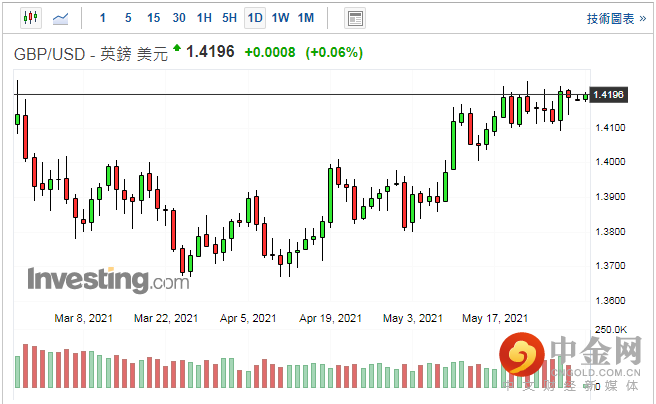
Task: Choose the 1M monthly interval
Action: pyautogui.click(x=306, y=18)
